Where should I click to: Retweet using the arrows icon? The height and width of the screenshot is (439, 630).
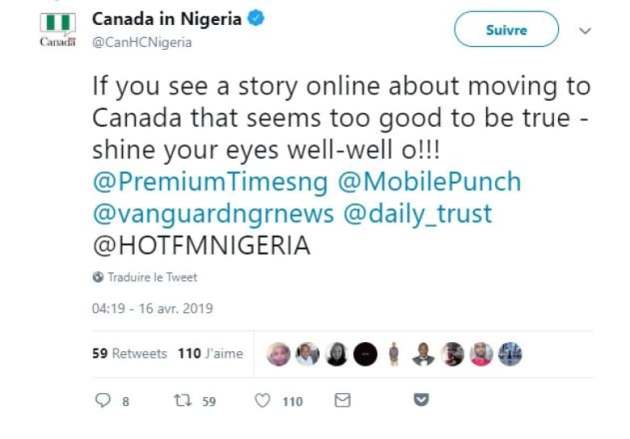click(x=183, y=400)
